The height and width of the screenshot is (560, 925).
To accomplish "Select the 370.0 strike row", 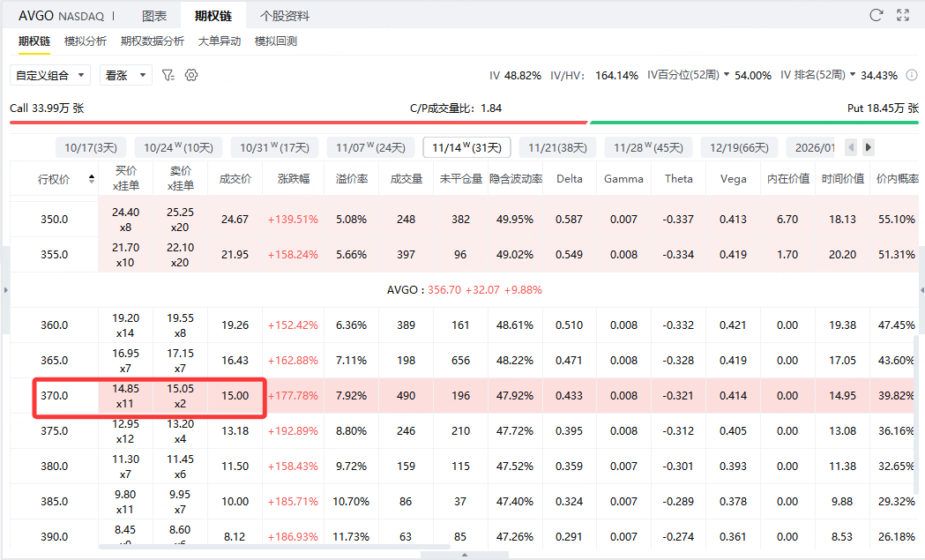I will [x=465, y=396].
